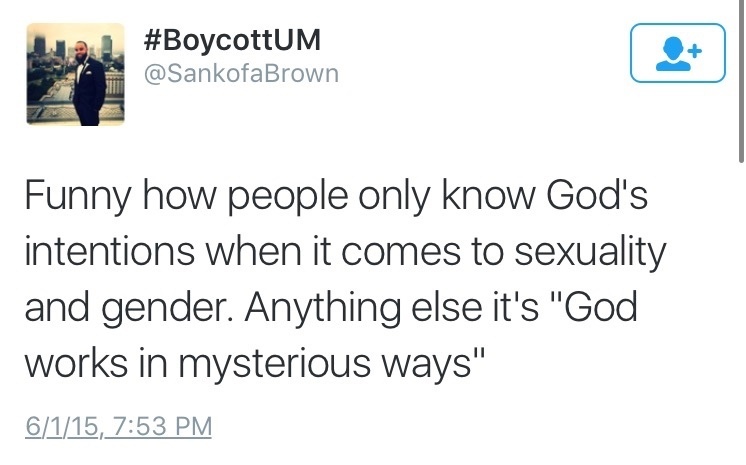Open the #BoycottUM display name
The image size is (746, 465).
click(x=232, y=40)
